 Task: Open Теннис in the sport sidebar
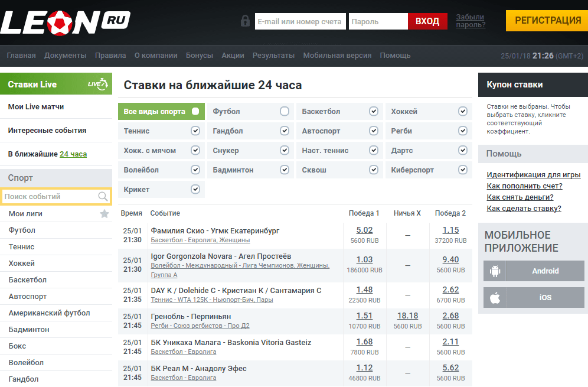21,247
